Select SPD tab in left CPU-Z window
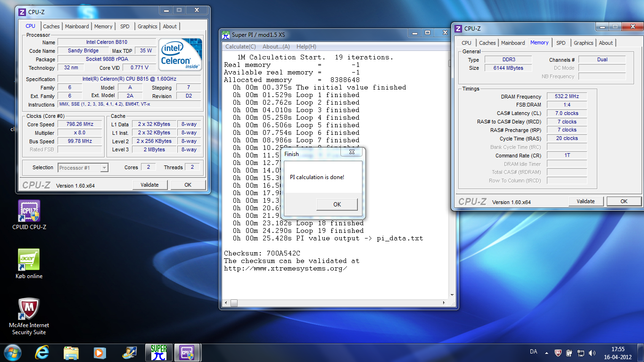The width and height of the screenshot is (644, 362). pyautogui.click(x=125, y=26)
